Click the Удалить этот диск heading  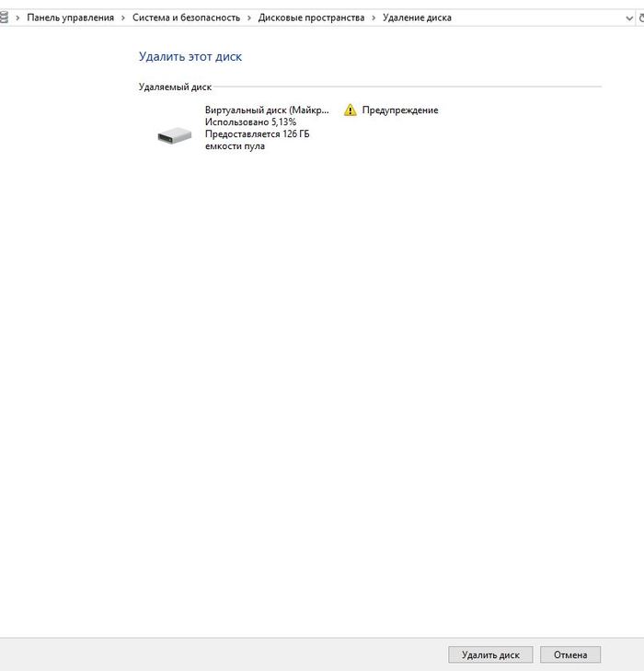pyautogui.click(x=190, y=57)
